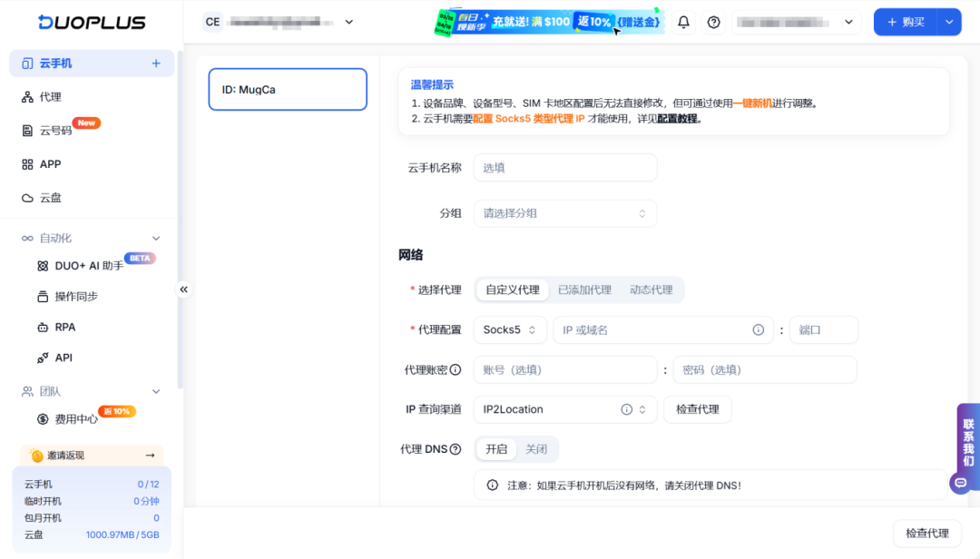Click the 检查代理 button
The image size is (980, 559).
(x=697, y=409)
